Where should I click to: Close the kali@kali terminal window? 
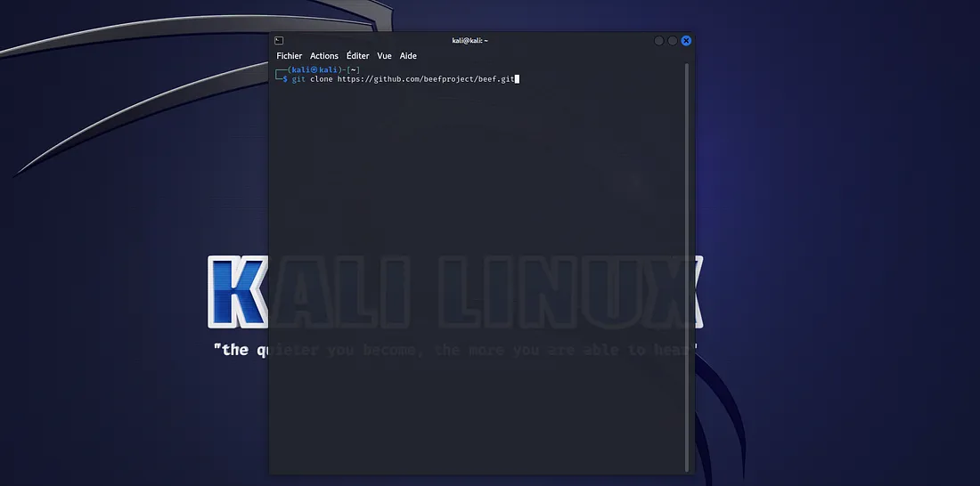click(686, 41)
